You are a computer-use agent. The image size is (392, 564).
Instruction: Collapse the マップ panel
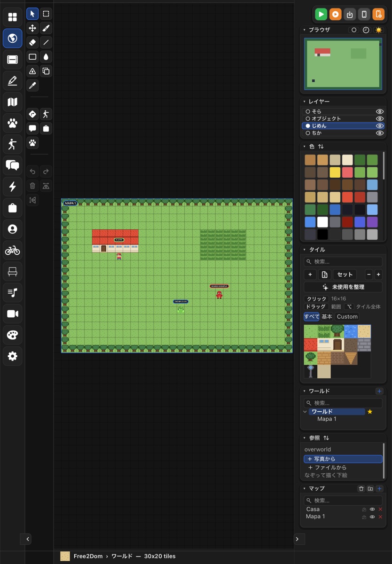305,489
